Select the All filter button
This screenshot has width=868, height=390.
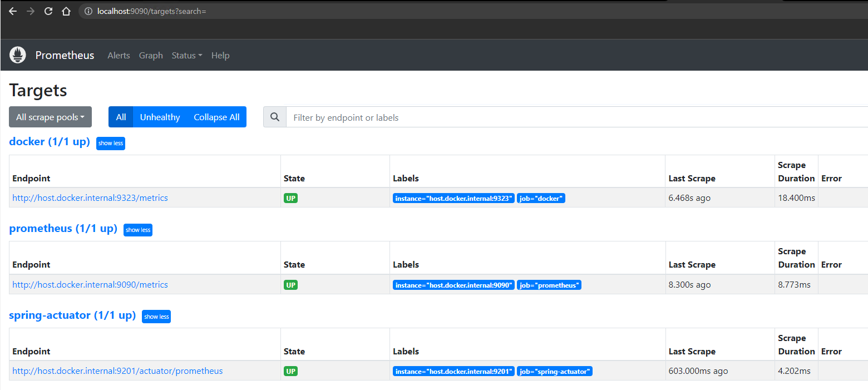[121, 117]
